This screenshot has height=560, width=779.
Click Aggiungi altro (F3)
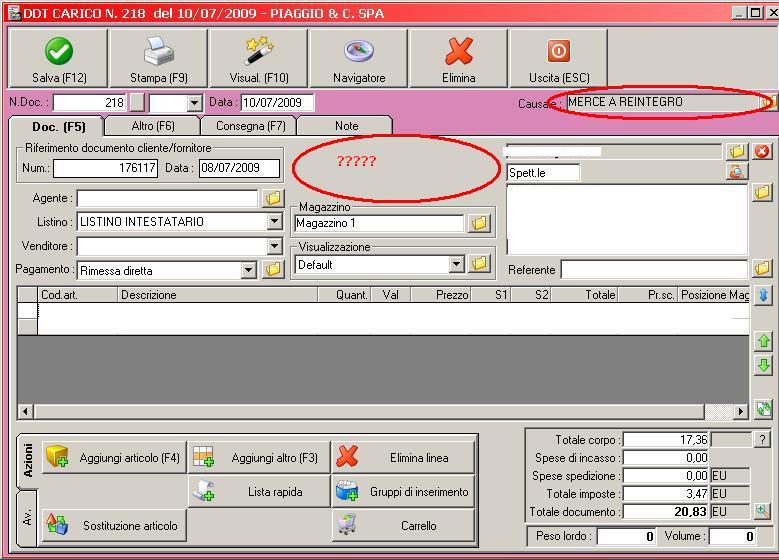[x=259, y=457]
